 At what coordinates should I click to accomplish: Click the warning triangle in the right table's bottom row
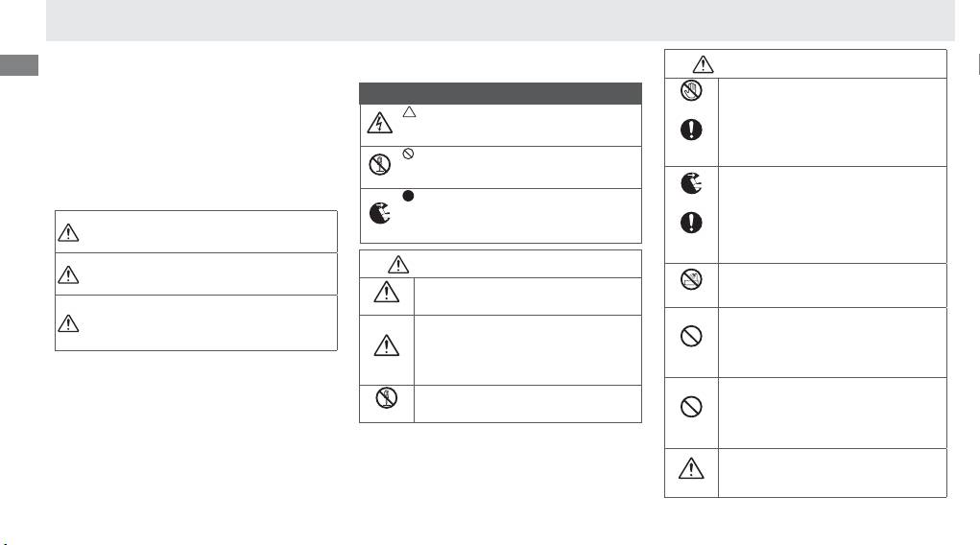click(691, 469)
